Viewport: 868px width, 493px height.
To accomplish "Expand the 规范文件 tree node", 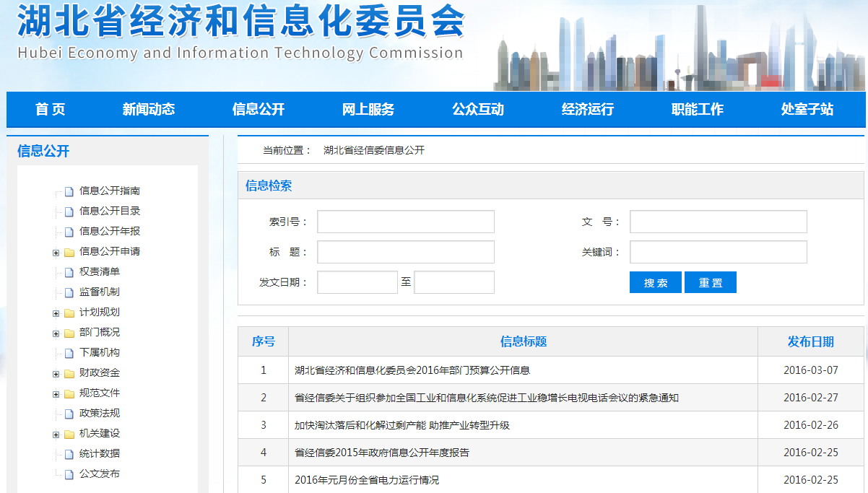I will coord(56,394).
